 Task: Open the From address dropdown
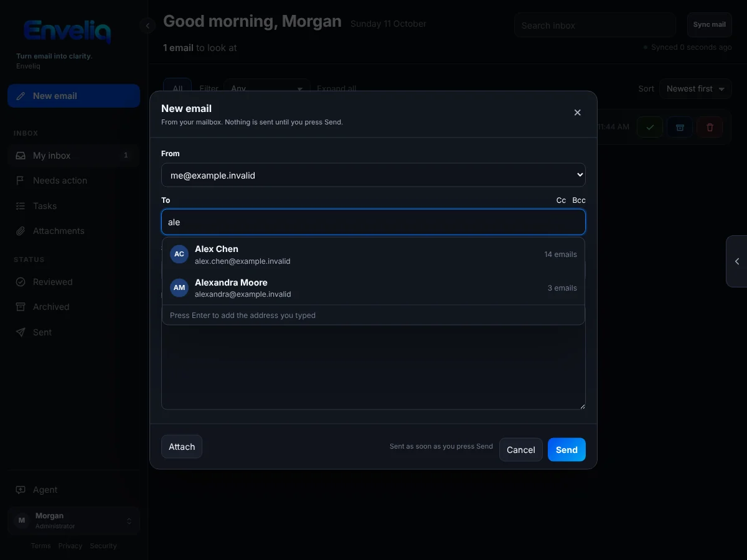tap(374, 175)
